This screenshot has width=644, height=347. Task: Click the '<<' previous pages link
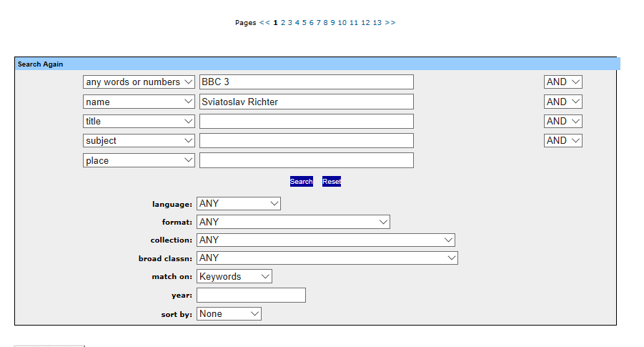coord(264,23)
